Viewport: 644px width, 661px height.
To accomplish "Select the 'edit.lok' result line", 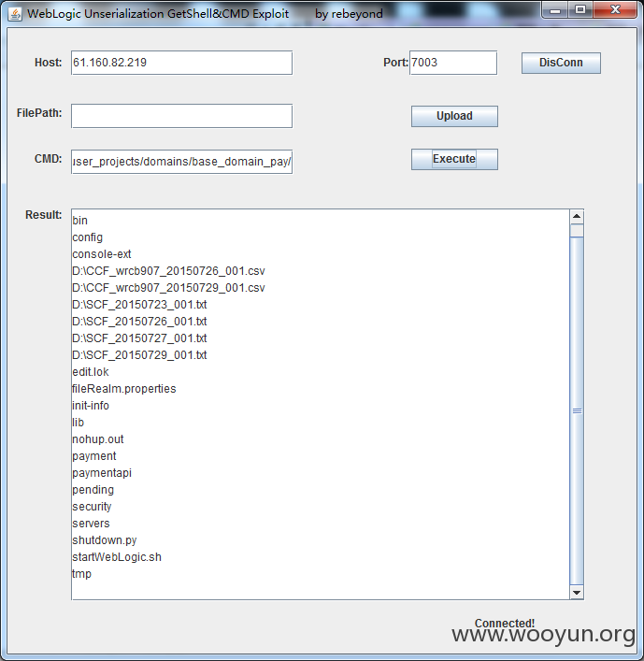I will 90,372.
